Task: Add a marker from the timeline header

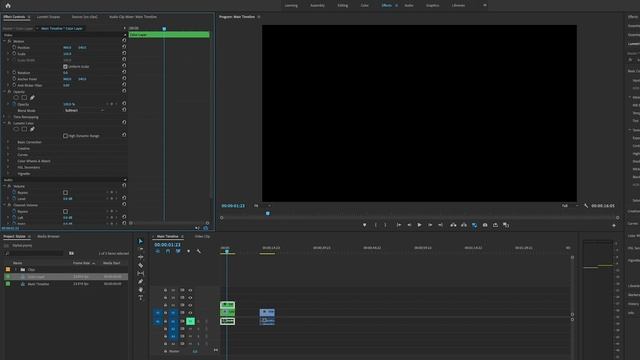Action: pos(188,251)
